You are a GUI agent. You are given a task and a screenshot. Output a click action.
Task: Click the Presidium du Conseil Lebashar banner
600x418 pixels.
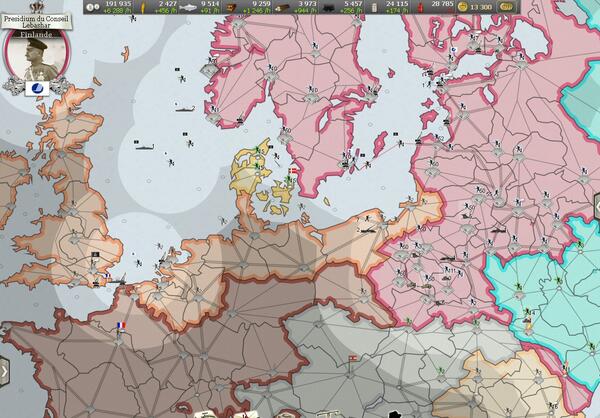[36, 21]
